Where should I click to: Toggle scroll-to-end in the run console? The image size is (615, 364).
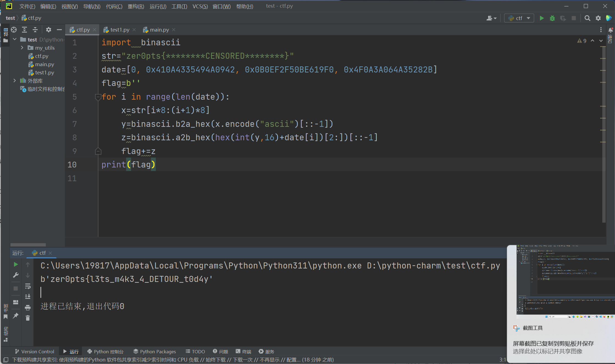tap(27, 297)
